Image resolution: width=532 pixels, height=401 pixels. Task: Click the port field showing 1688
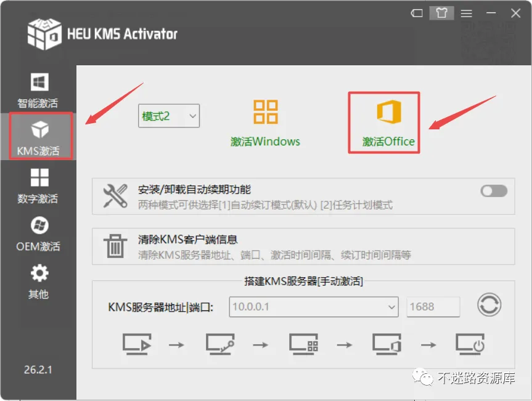433,307
